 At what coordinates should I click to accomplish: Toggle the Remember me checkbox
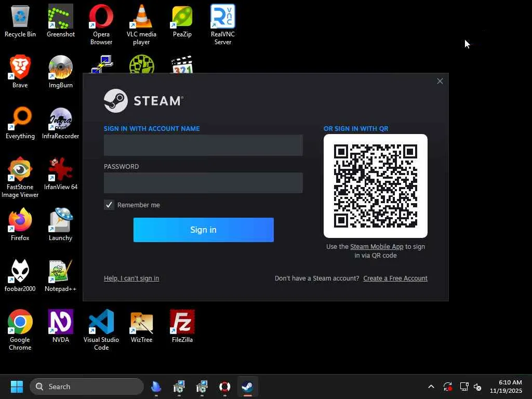point(109,205)
